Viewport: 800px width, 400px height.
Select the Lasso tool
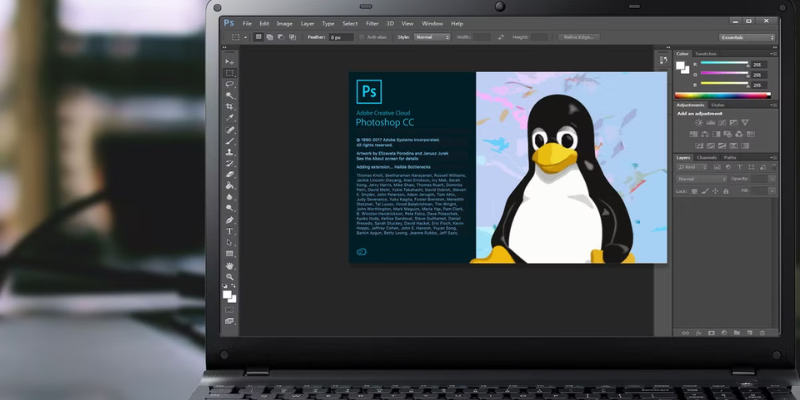[x=229, y=85]
